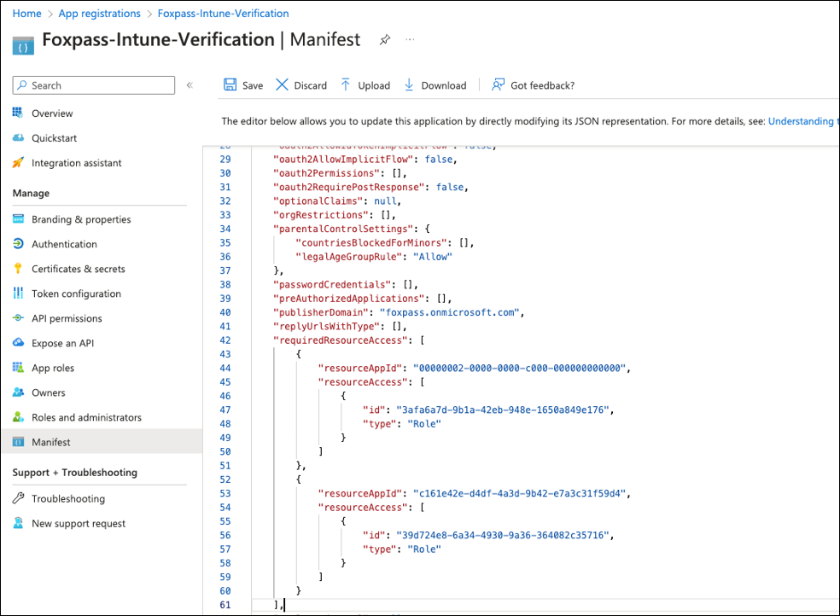
Task: Go to Authentication settings
Action: 64,244
